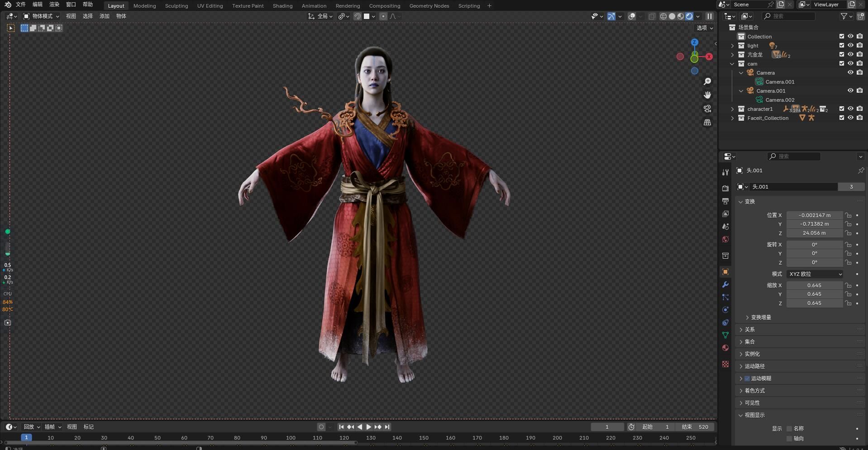The height and width of the screenshot is (450, 868).
Task: Open the 物体模式 mode dropdown
Action: point(42,16)
